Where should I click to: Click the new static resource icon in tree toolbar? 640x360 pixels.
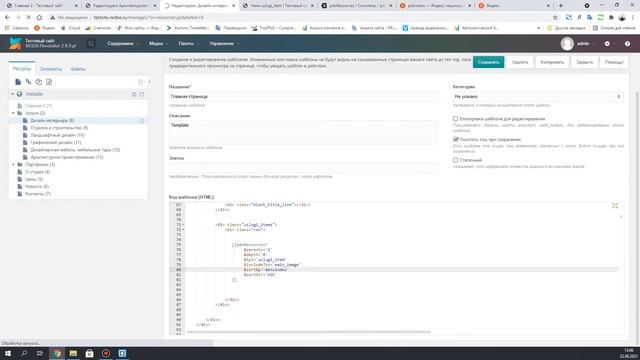49,82
